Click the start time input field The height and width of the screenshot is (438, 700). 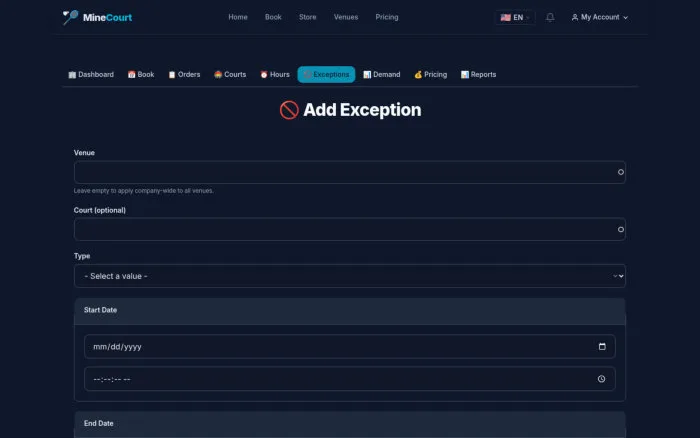click(x=350, y=379)
